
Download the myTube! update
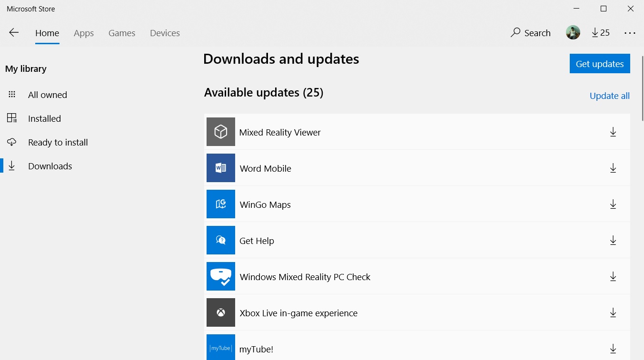pos(613,349)
